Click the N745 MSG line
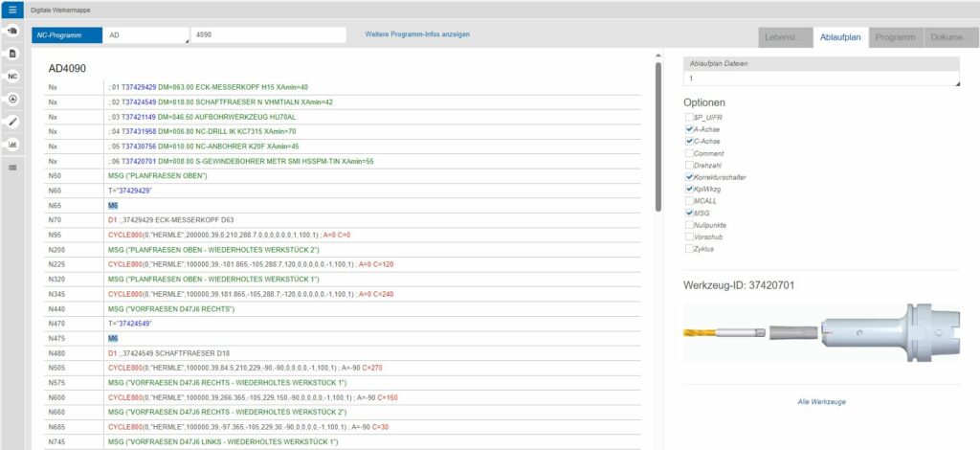Image resolution: width=980 pixels, height=450 pixels. click(223, 442)
